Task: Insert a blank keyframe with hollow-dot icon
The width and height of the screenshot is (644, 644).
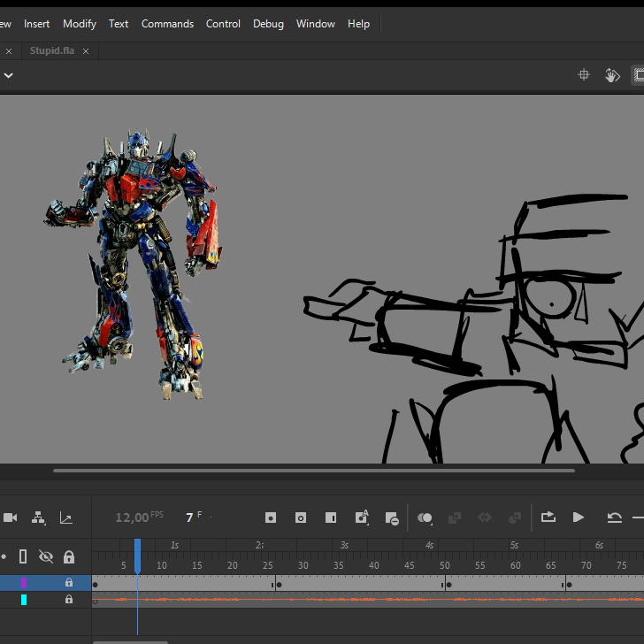Action: [x=301, y=517]
